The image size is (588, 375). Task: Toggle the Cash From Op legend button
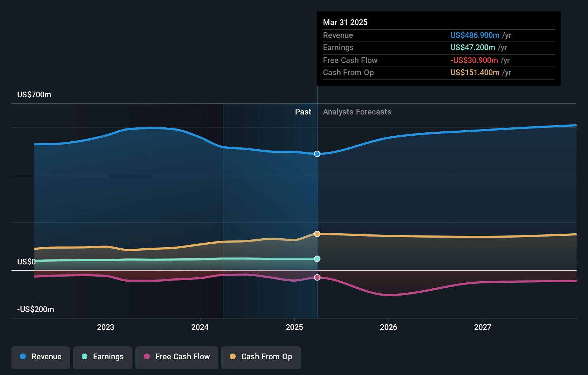261,357
